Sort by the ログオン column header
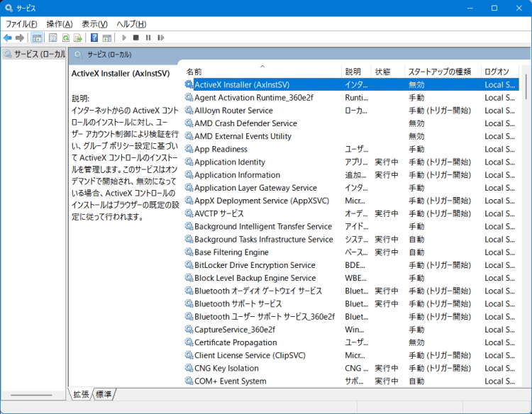The height and width of the screenshot is (414, 532). pos(500,71)
